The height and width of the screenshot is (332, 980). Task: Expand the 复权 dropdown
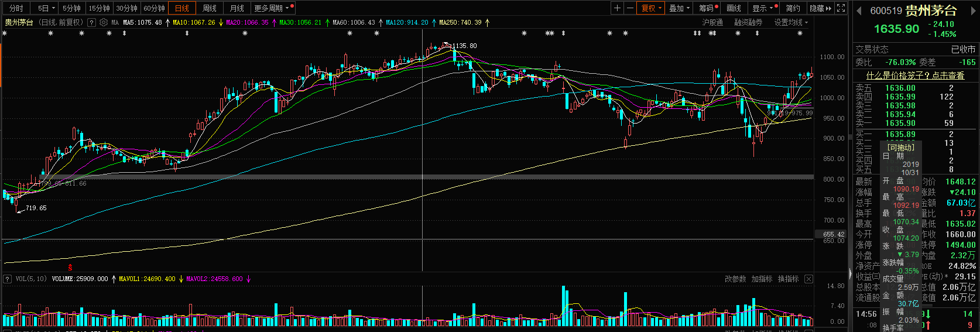(x=652, y=8)
